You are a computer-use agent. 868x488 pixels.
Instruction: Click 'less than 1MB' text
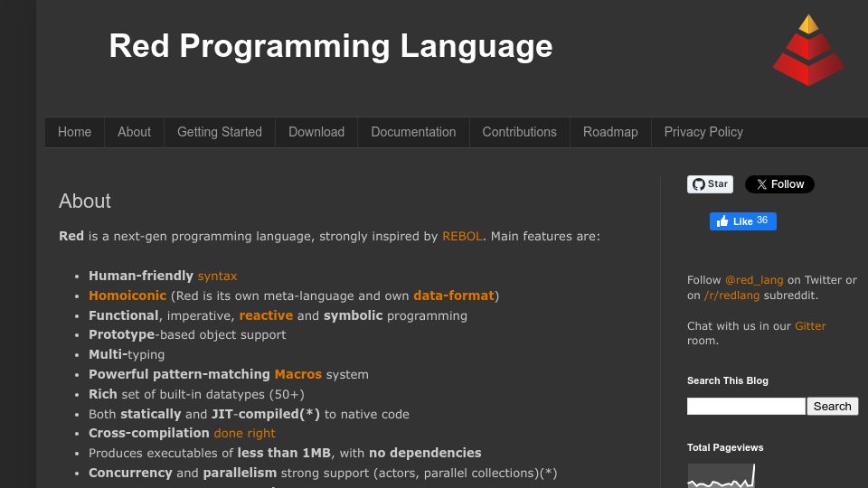(x=283, y=453)
